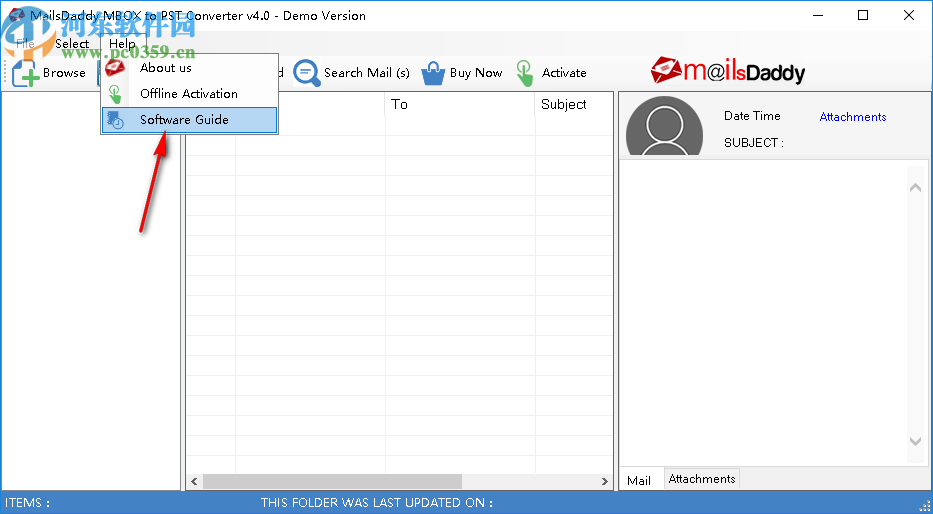Click the Browse add-file icon
This screenshot has height=514, width=933.
tap(26, 73)
